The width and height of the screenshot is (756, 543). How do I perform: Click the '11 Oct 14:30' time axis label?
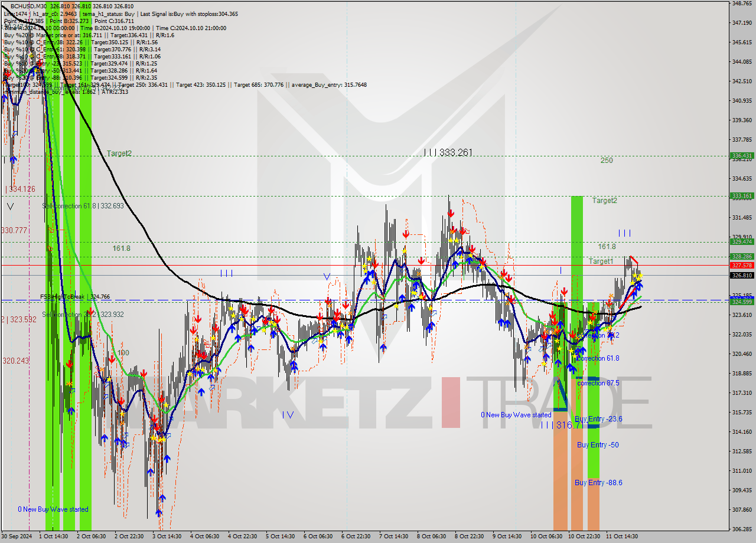(622, 537)
